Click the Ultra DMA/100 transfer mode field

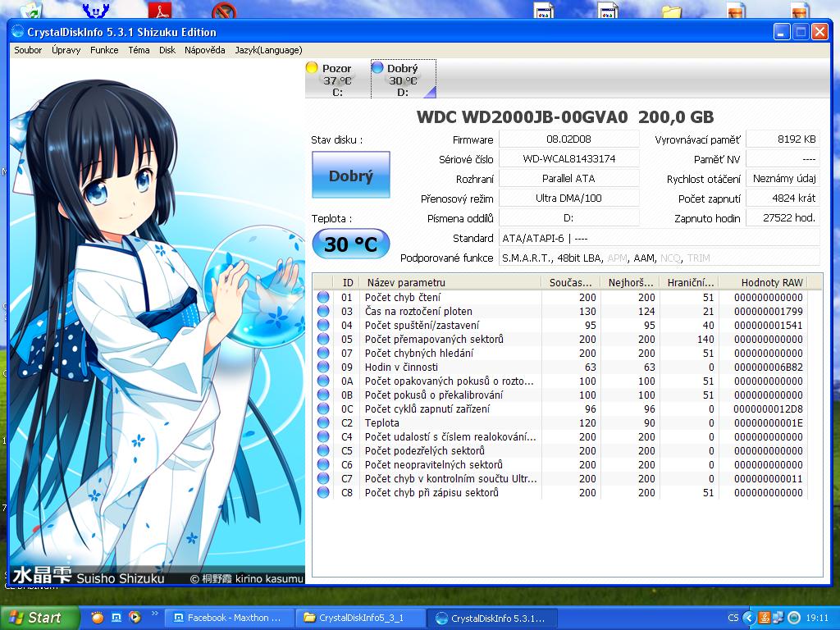point(569,199)
